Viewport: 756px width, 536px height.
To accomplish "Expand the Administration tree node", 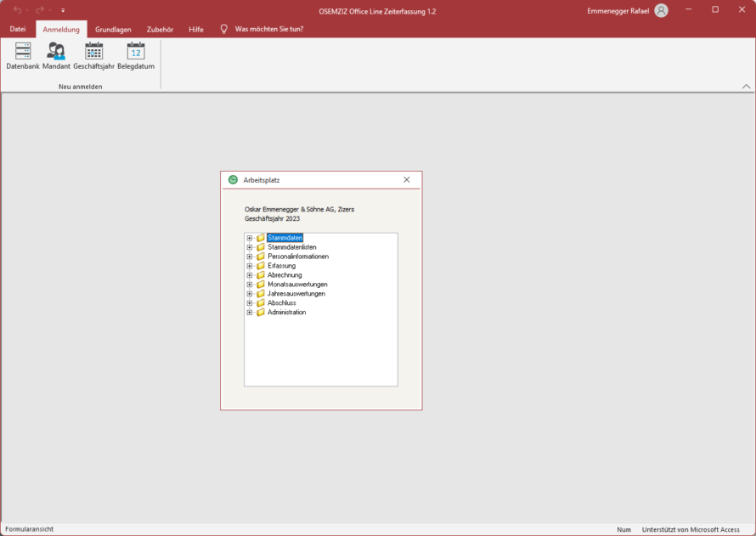I will click(x=250, y=313).
